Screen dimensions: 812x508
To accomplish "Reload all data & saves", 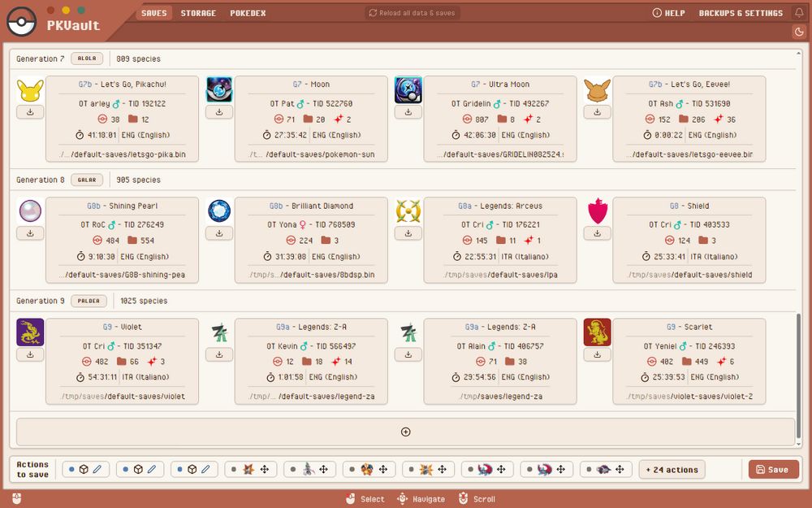I will [412, 13].
